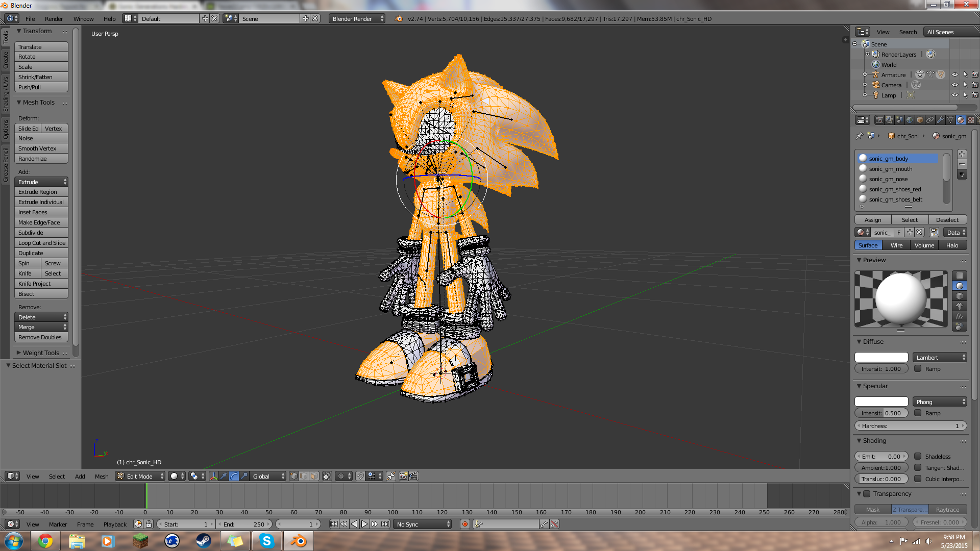Jump to the first frame in timeline
Viewport: 980px width, 551px height.
(334, 524)
